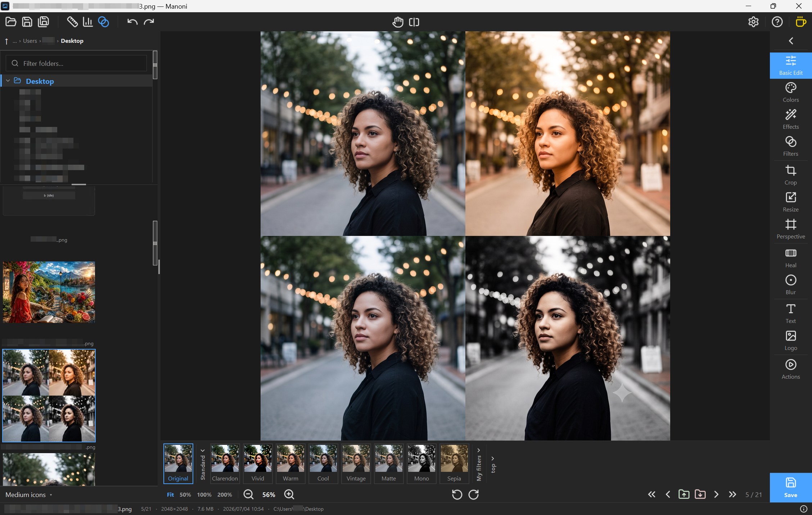The image size is (812, 515).
Task: Redo the last edit
Action: click(149, 22)
